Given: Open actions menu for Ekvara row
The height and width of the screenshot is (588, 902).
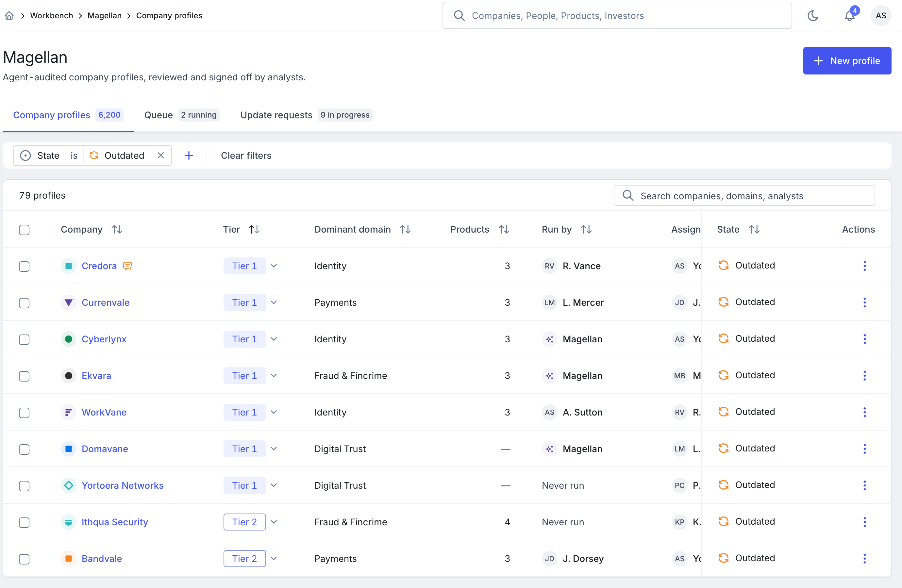Looking at the screenshot, I should point(864,376).
